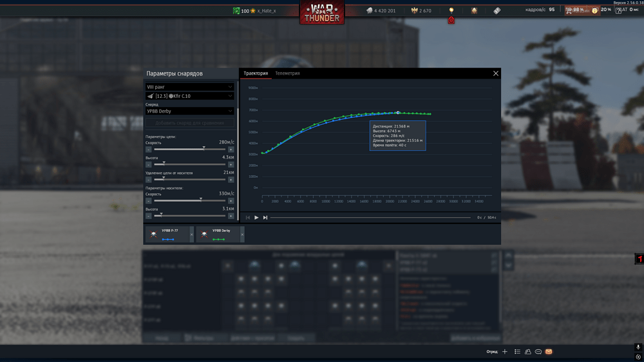Increase target speed with plus button

click(x=231, y=149)
